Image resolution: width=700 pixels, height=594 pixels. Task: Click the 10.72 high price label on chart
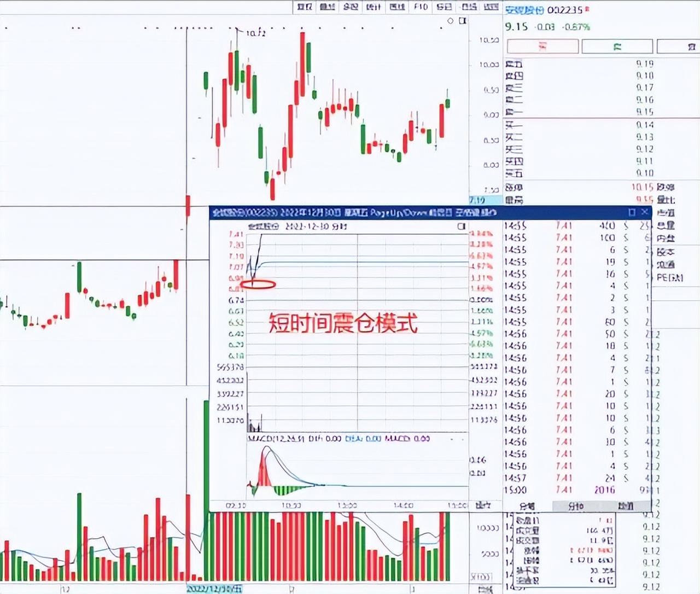point(255,33)
